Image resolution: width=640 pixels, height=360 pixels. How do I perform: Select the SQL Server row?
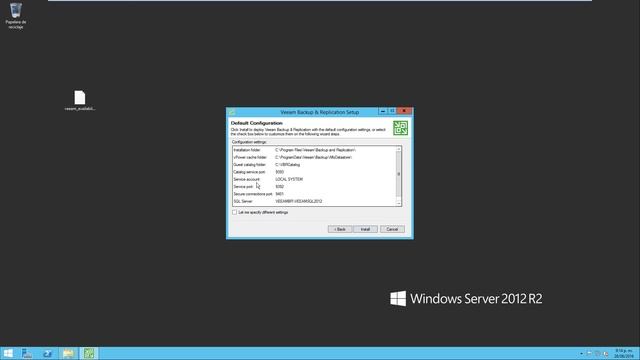pos(314,201)
